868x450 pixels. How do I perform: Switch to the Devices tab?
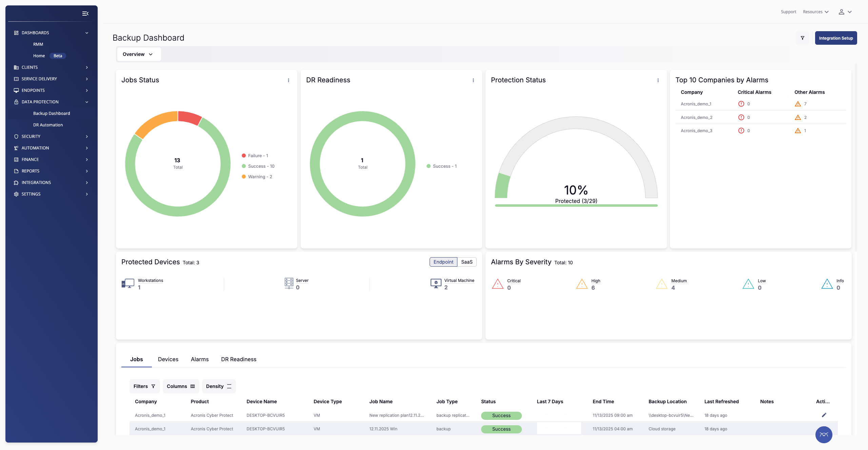[168, 359]
